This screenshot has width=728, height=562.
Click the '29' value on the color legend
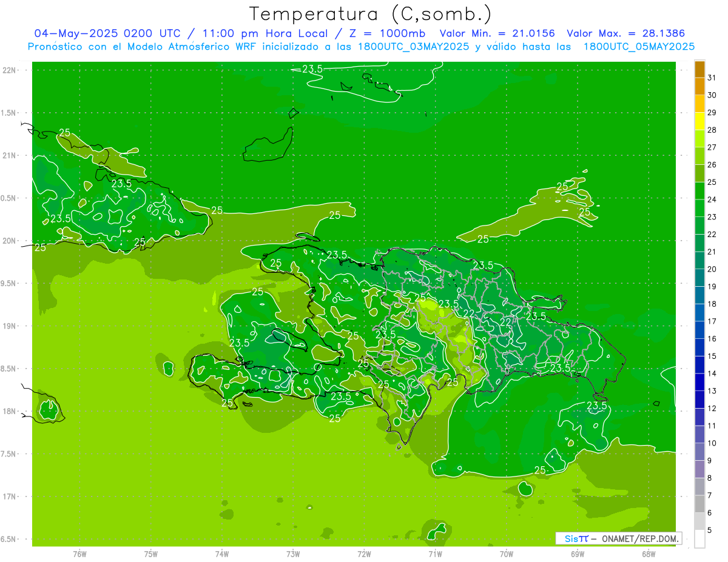point(712,112)
